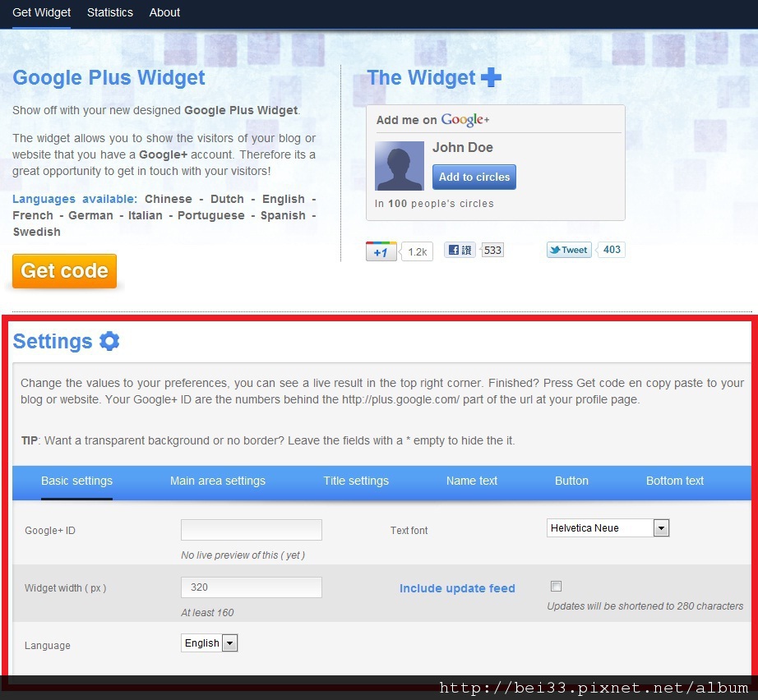Click the 'No live preview of this' note
The width and height of the screenshot is (758, 700).
pos(243,555)
